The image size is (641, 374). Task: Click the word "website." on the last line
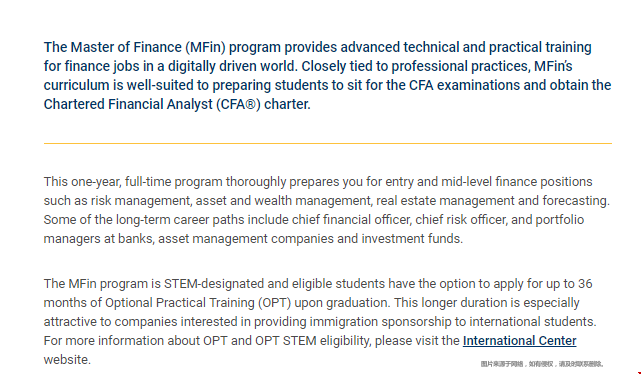pos(67,360)
